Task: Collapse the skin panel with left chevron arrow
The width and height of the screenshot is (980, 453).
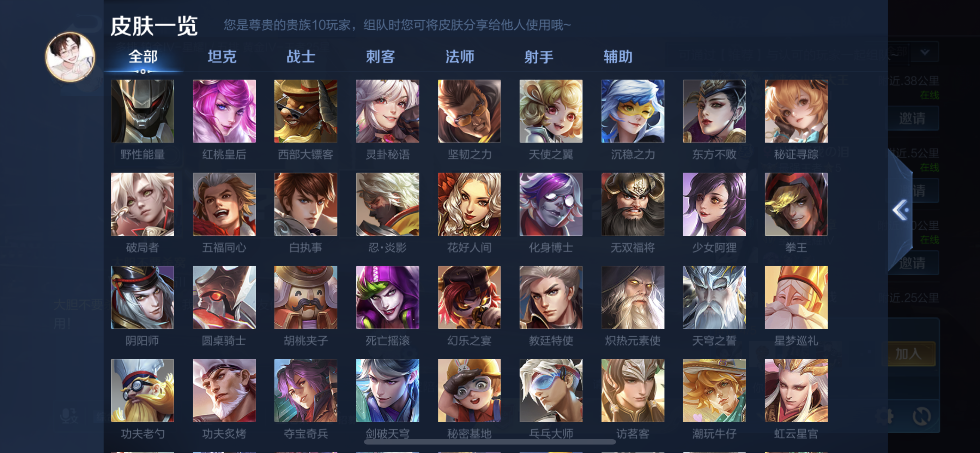Action: coord(900,210)
